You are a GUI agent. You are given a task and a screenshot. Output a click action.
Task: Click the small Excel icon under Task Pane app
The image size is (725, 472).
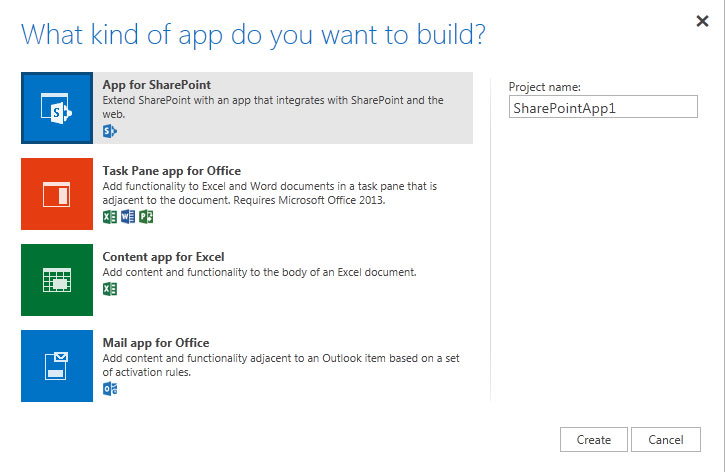pos(110,217)
